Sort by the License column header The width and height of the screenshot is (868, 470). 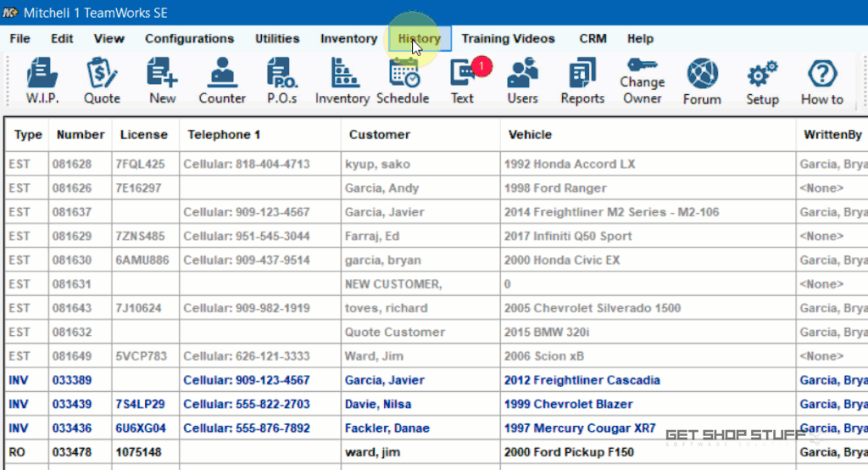[x=144, y=135]
